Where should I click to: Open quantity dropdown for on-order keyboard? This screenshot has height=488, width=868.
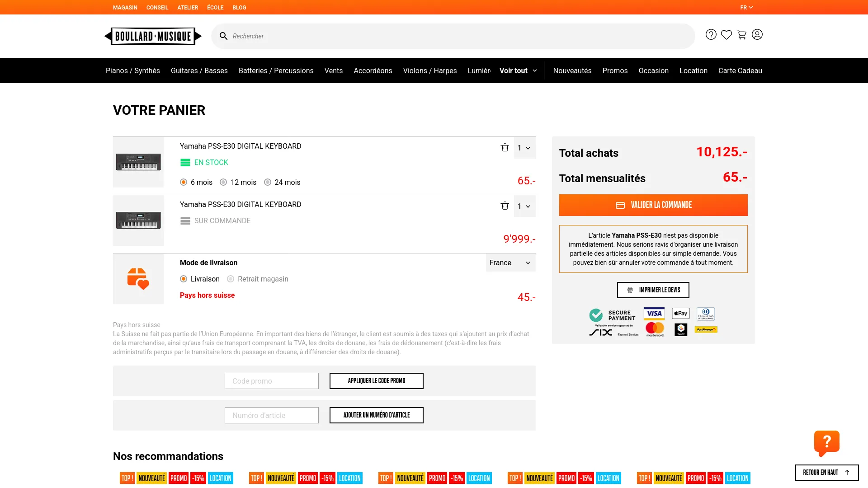pyautogui.click(x=524, y=206)
